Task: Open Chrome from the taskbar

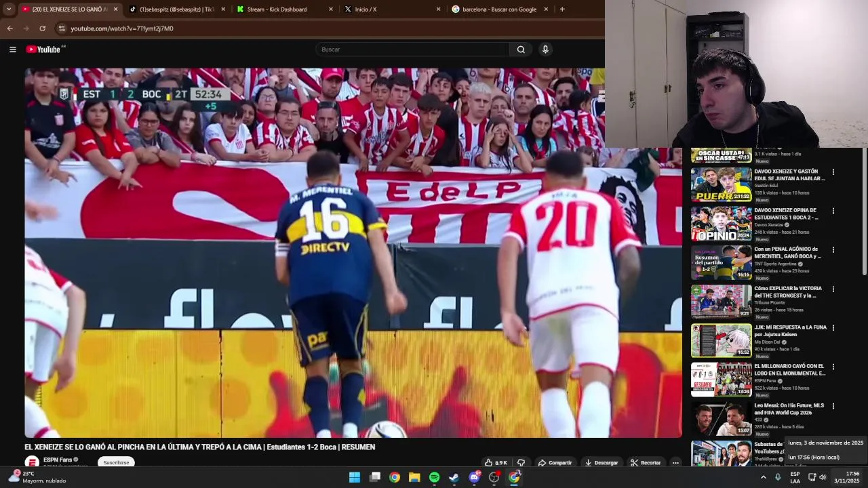Action: (395, 477)
